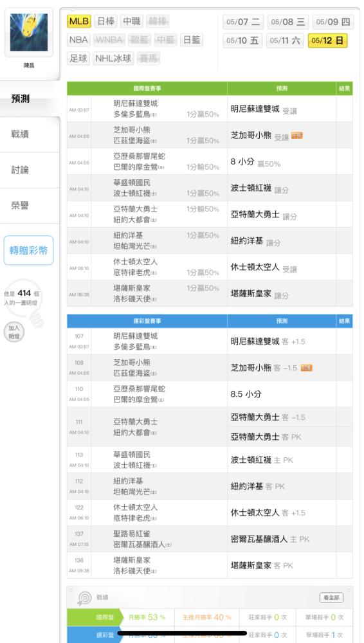
Task: Click the prediction 波士頓紅襪 讓分
Action: (x=259, y=188)
